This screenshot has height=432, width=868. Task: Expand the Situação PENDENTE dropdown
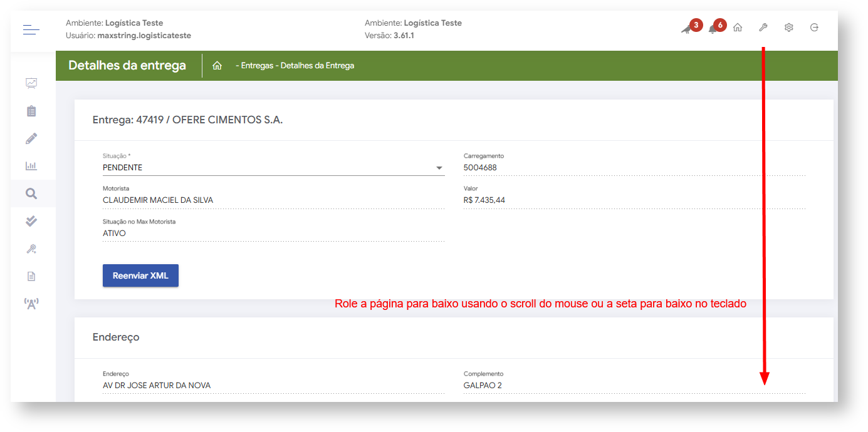click(273, 168)
